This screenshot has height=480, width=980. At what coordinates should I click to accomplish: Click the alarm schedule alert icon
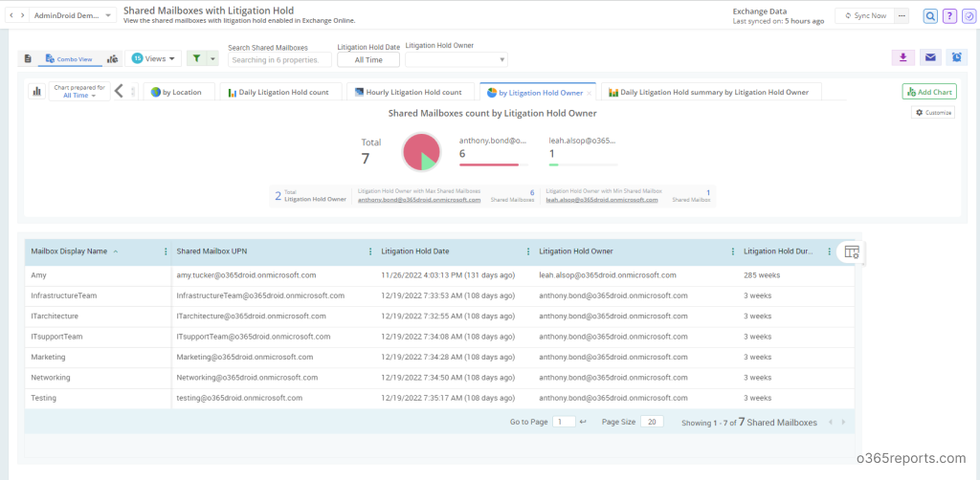(957, 57)
